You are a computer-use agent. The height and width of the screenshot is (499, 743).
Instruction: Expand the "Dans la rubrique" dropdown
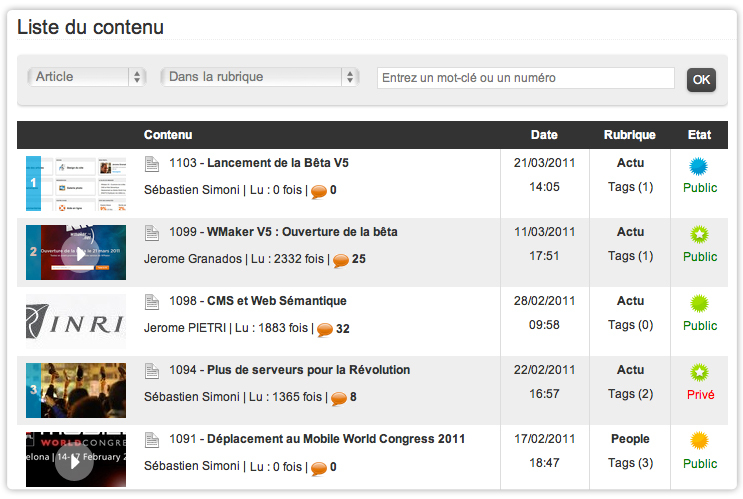260,77
